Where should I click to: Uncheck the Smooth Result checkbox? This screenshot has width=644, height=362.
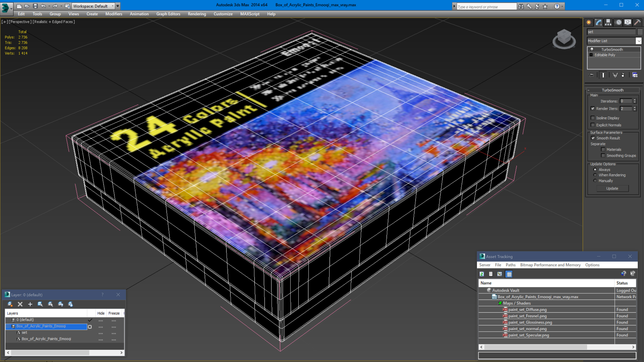click(593, 138)
